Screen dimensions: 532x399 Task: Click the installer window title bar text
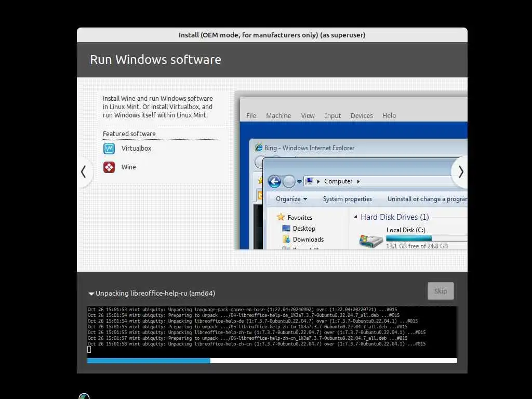click(x=272, y=35)
